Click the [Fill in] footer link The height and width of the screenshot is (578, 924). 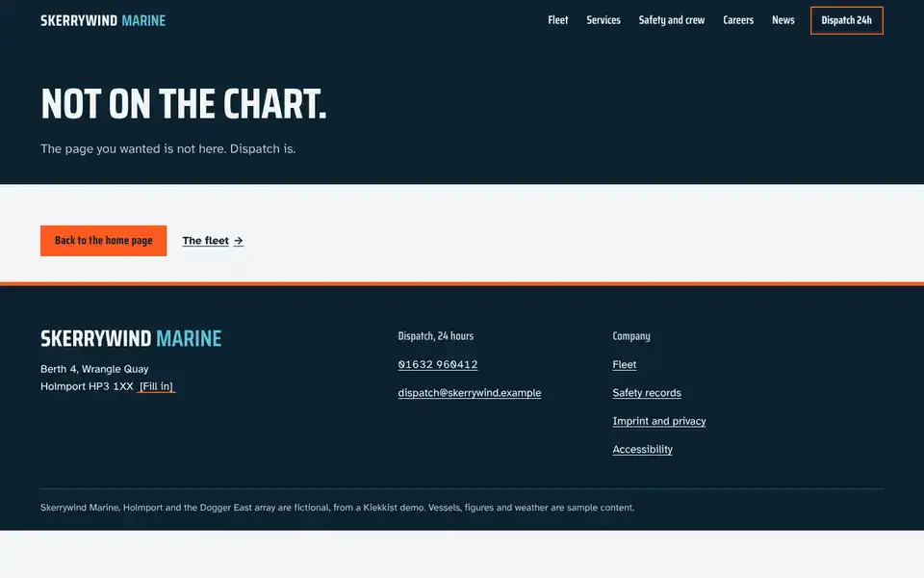pos(156,386)
